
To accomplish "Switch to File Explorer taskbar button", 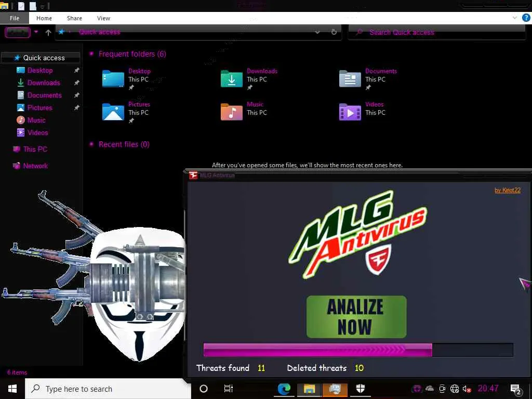I will click(310, 389).
